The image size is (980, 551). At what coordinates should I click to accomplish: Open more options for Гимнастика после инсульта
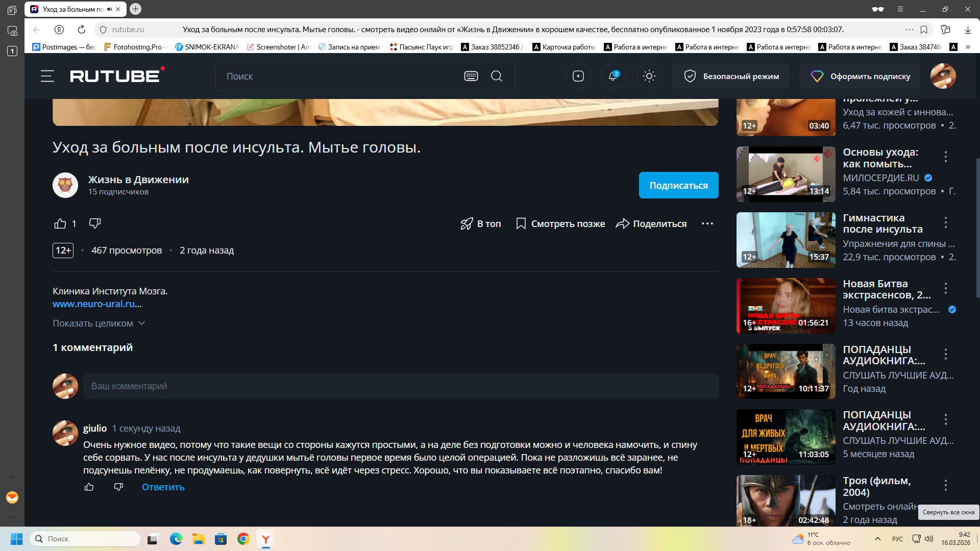[945, 222]
